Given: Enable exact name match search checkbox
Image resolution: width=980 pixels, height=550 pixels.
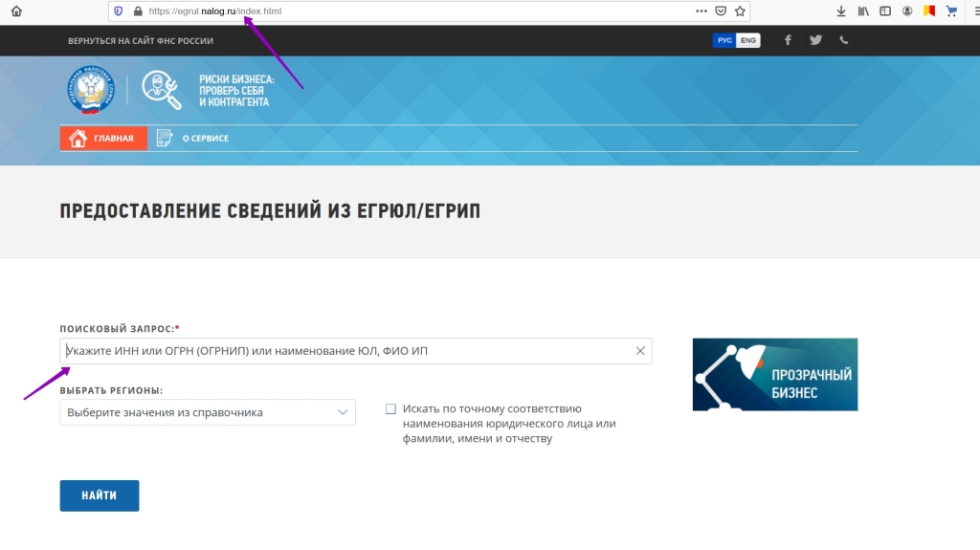Looking at the screenshot, I should pos(390,408).
